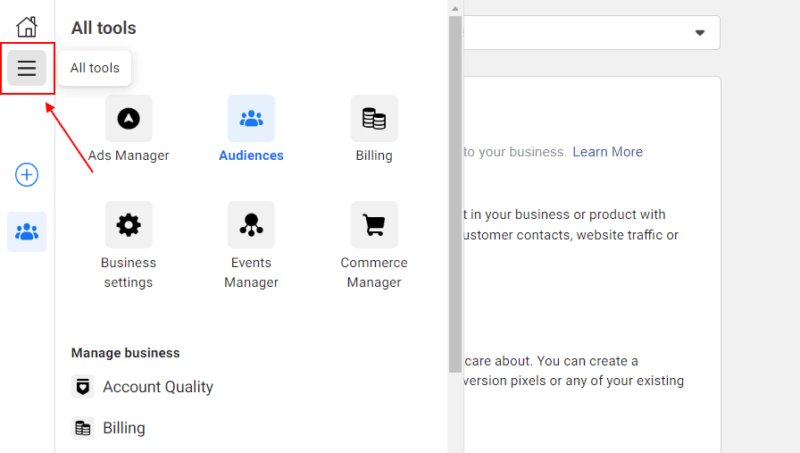Viewport: 800px width, 453px height.
Task: Select the Audiences icon in left sidebar
Action: [27, 232]
